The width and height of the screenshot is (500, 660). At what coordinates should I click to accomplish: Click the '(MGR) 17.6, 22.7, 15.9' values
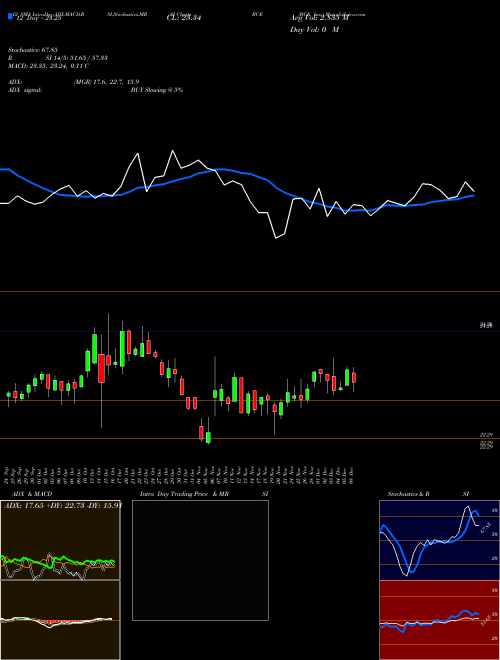(x=106, y=82)
